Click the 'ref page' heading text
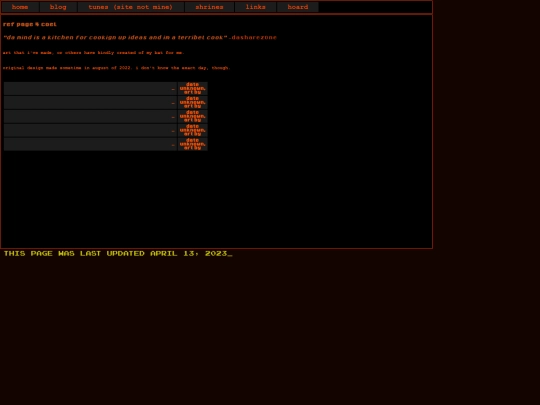 (30, 24)
